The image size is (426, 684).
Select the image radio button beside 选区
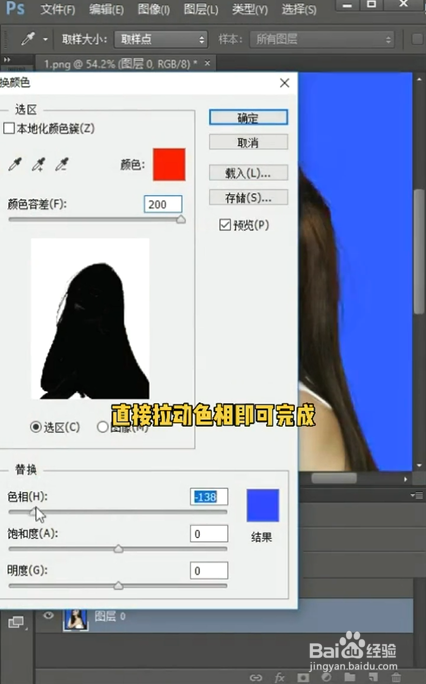tap(102, 427)
